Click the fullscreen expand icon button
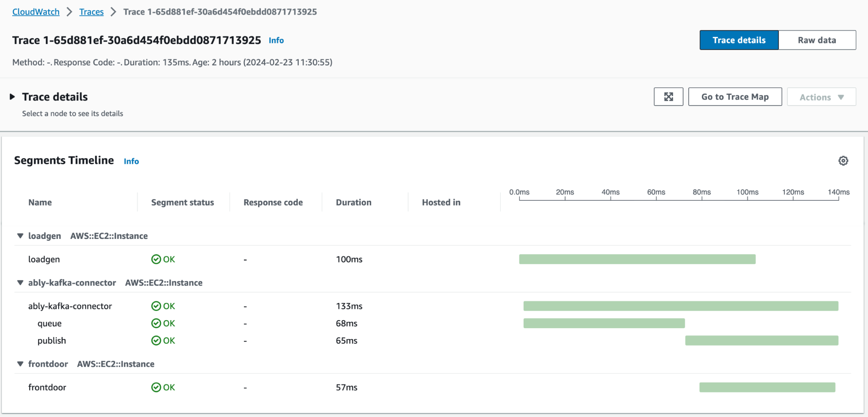868x417 pixels. [x=668, y=97]
